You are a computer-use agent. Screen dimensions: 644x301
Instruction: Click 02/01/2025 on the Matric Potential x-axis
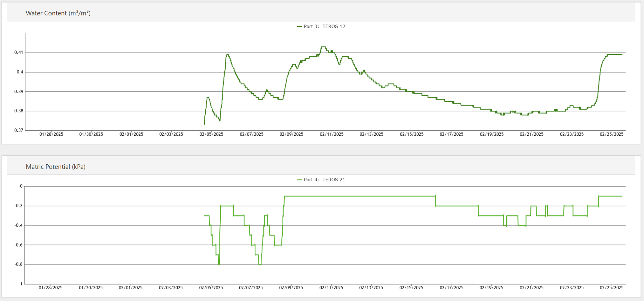[x=130, y=288]
